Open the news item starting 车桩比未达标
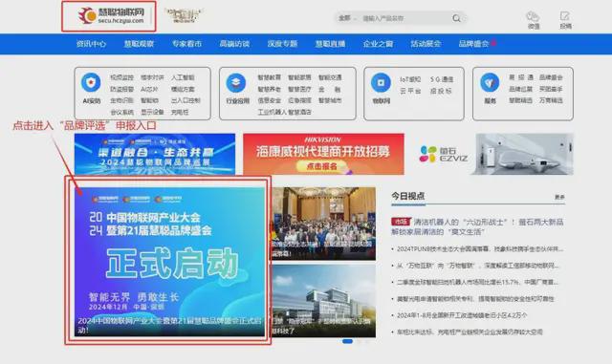 [x=470, y=332]
